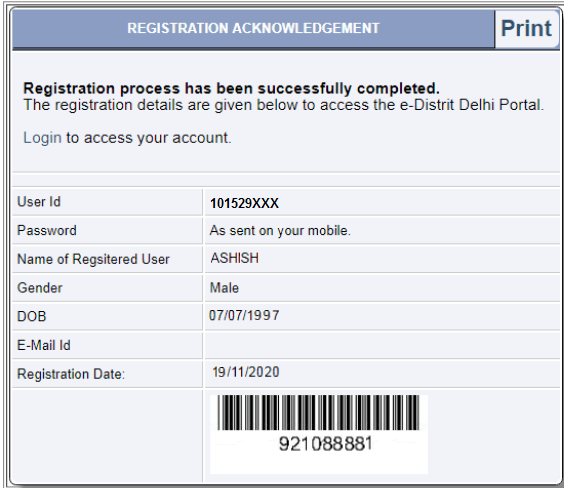
Task: Click the barcode image
Action: tap(319, 413)
